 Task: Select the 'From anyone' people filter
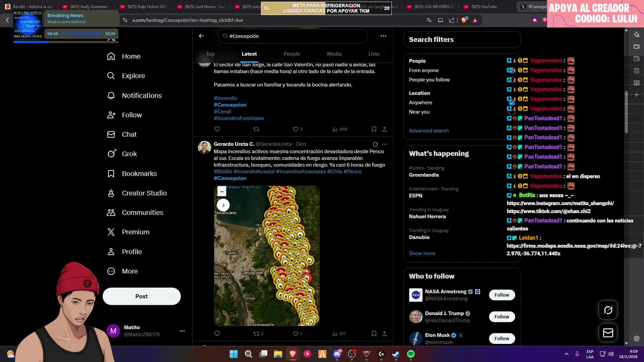[x=424, y=70]
